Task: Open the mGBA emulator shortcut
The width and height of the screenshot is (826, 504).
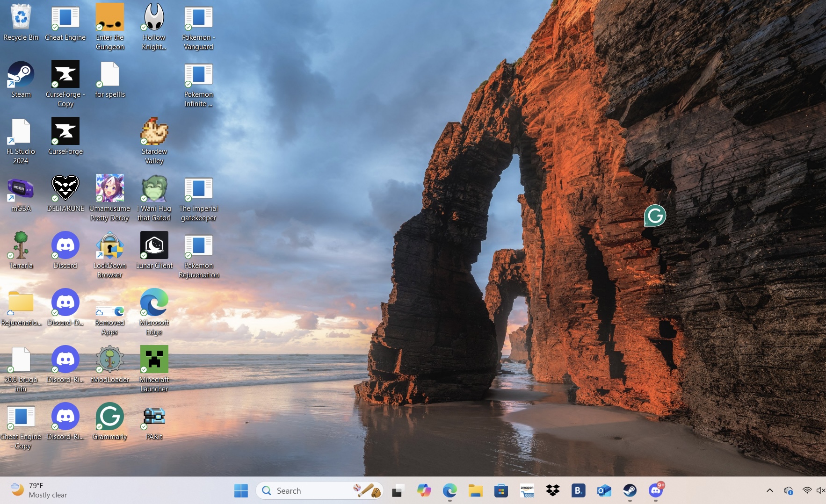Action: pos(21,189)
